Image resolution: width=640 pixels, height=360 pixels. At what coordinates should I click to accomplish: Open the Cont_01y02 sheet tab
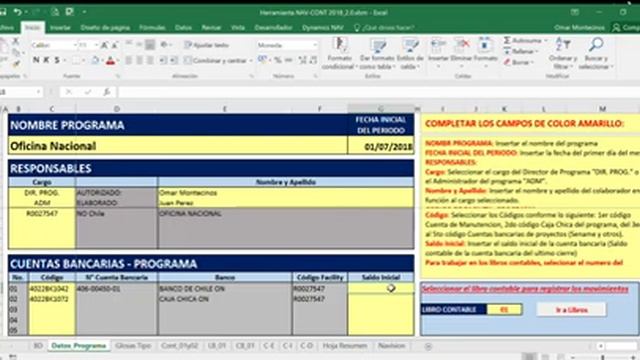(x=179, y=346)
